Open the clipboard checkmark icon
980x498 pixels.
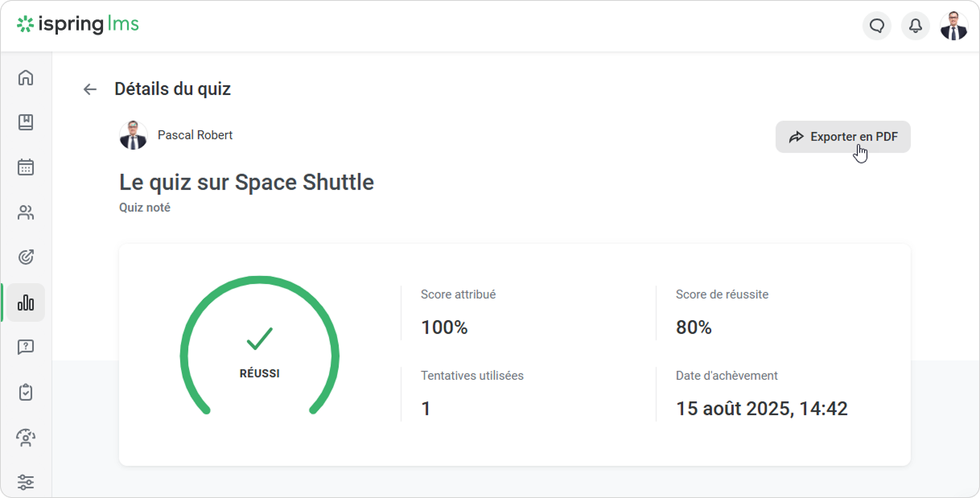coord(26,393)
